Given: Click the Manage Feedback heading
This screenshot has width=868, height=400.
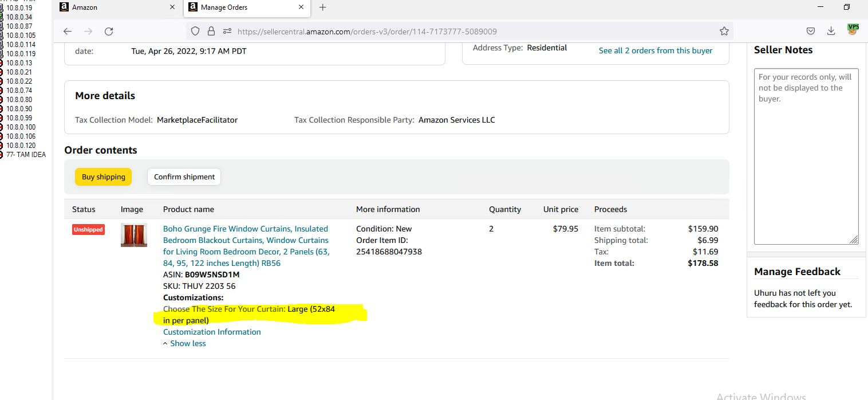Looking at the screenshot, I should pyautogui.click(x=797, y=272).
